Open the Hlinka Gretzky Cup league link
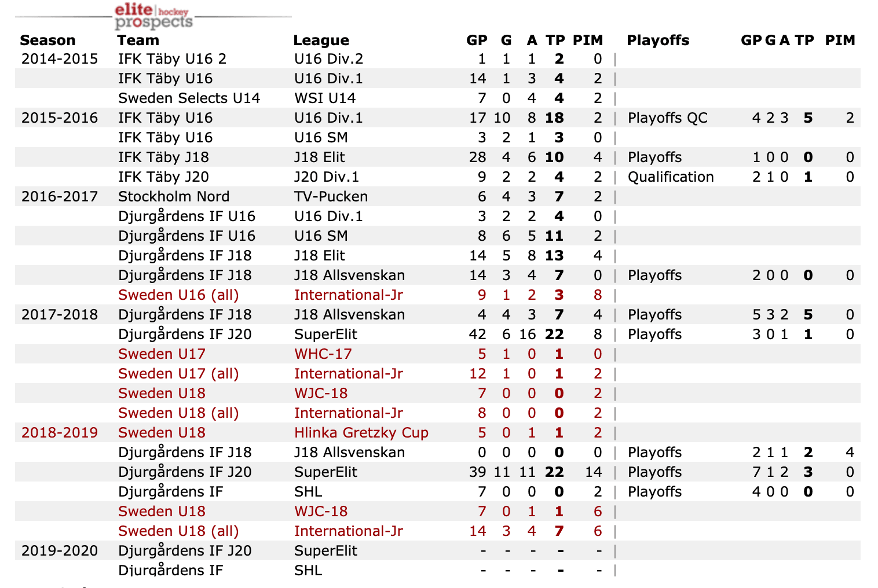This screenshot has width=878, height=588. 361,433
